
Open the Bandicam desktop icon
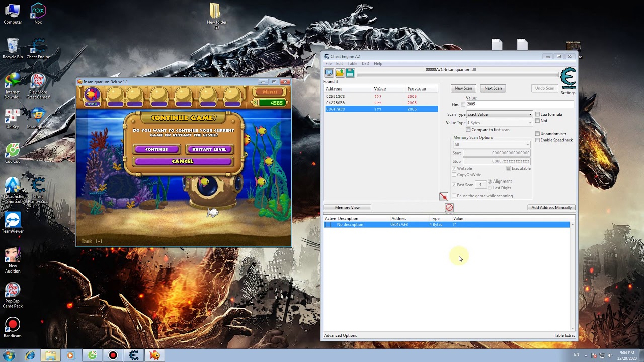coord(13,328)
